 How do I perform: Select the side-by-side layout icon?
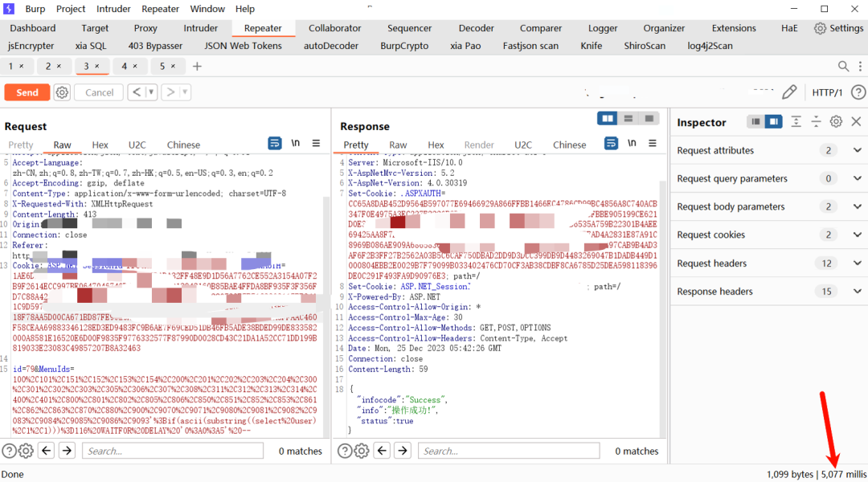[x=608, y=118]
